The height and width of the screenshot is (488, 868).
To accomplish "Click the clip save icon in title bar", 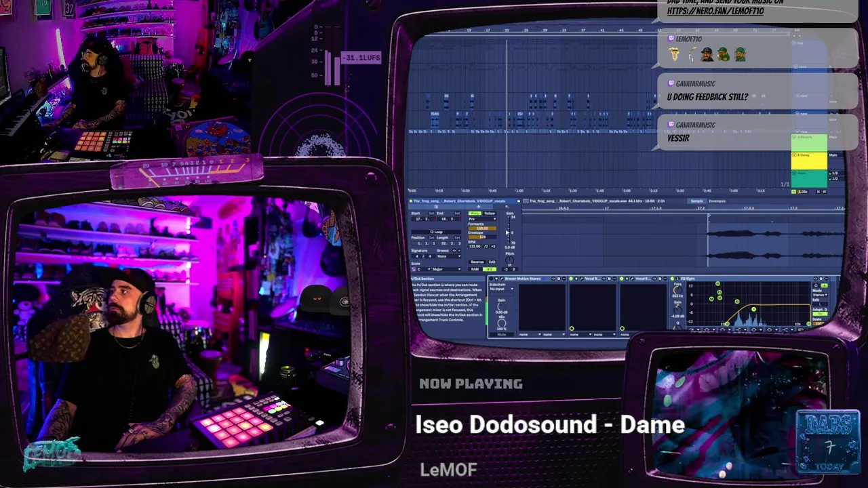I will point(519,201).
